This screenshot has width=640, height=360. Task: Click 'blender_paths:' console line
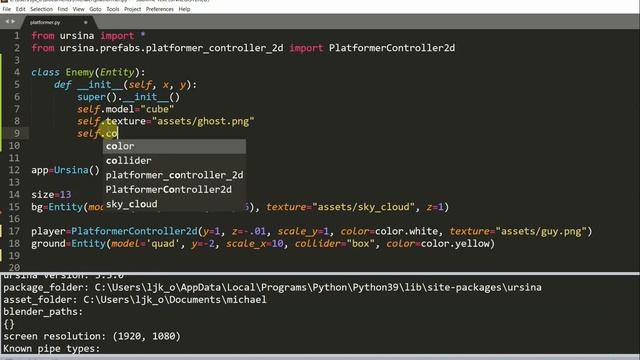[x=43, y=312]
